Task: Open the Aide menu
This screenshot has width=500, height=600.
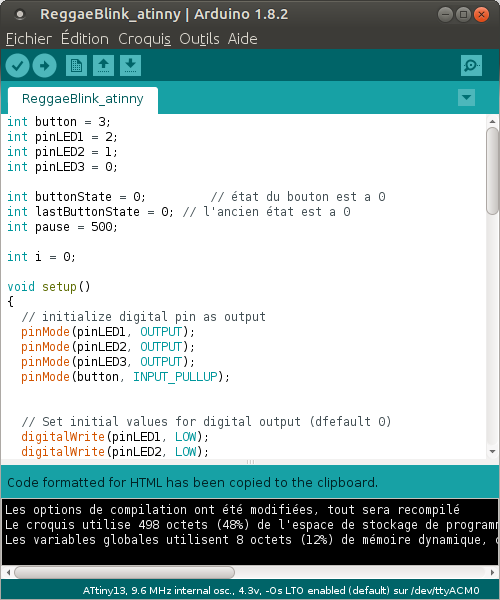Action: (243, 39)
